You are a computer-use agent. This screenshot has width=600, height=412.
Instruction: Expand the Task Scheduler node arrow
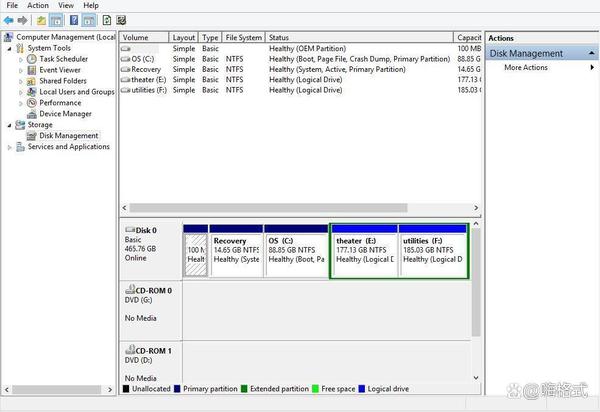pyautogui.click(x=21, y=59)
